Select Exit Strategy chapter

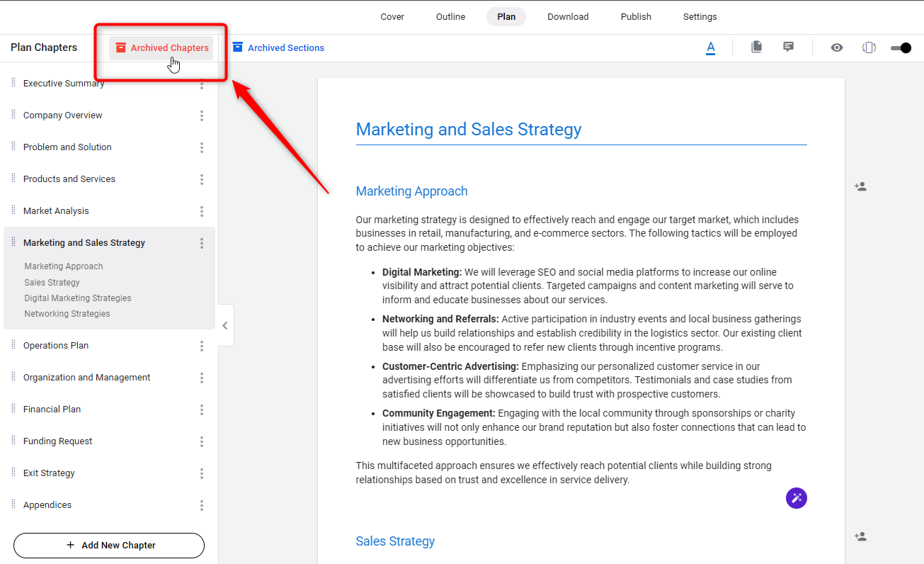(49, 473)
